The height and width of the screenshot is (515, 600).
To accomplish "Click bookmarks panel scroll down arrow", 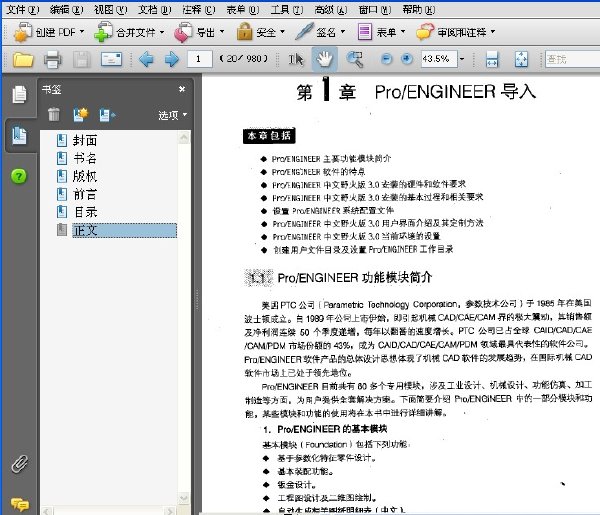I will 184,498.
